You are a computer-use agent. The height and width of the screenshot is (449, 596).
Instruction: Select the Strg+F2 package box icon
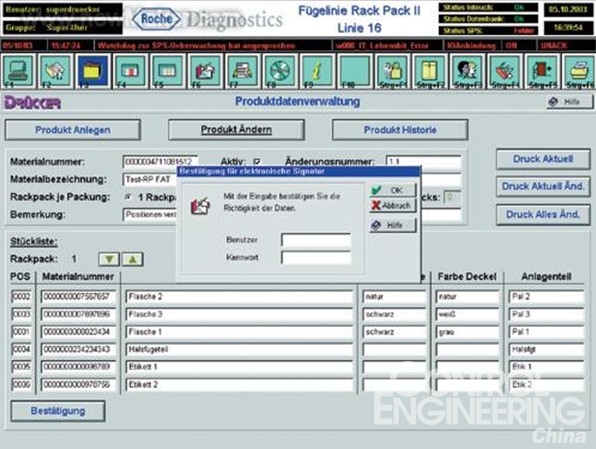[429, 71]
